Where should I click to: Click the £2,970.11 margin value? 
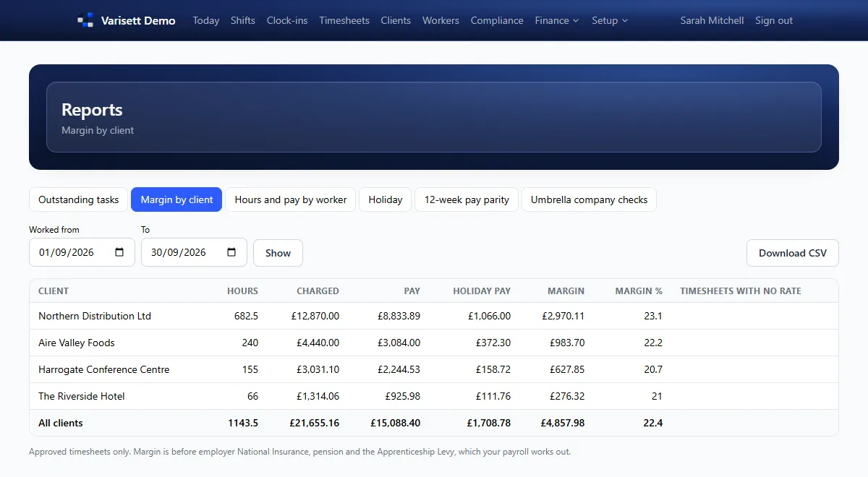(563, 316)
